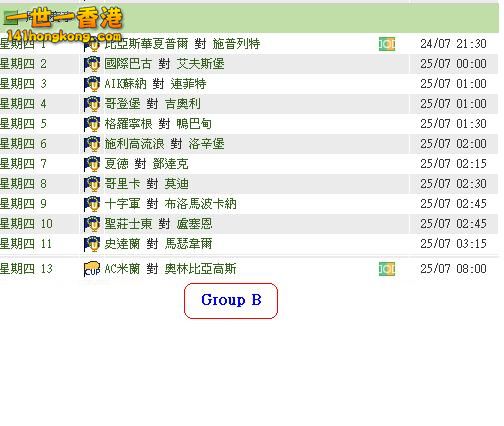Viewport: 504px width, 426px height.
Task: Select match 夏德 對 鄧達克
Action: pyautogui.click(x=146, y=164)
